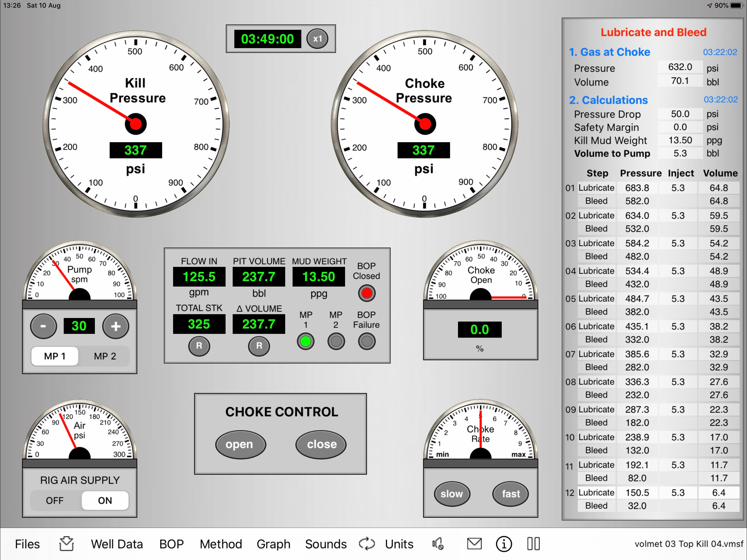The image size is (747, 560).
Task: Toggle the BOP Closed red indicator
Action: coord(366,293)
